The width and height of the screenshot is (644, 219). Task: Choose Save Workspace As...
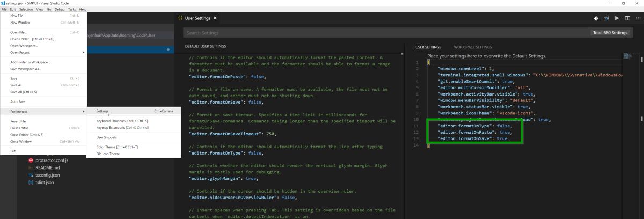[43, 69]
